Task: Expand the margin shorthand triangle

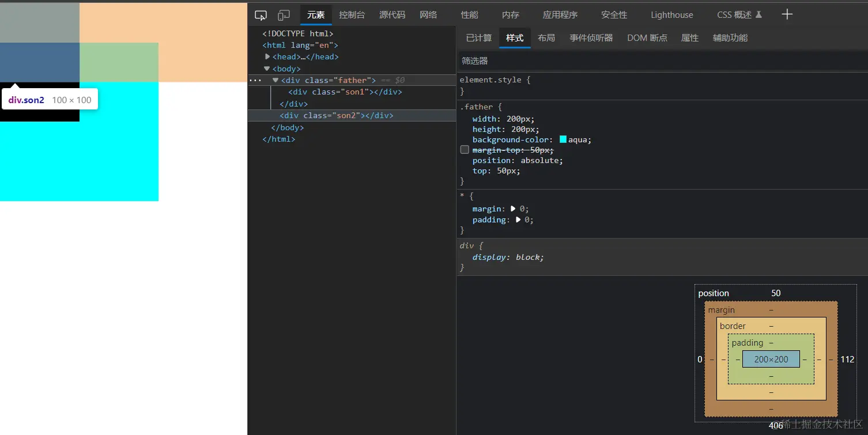Action: (513, 209)
